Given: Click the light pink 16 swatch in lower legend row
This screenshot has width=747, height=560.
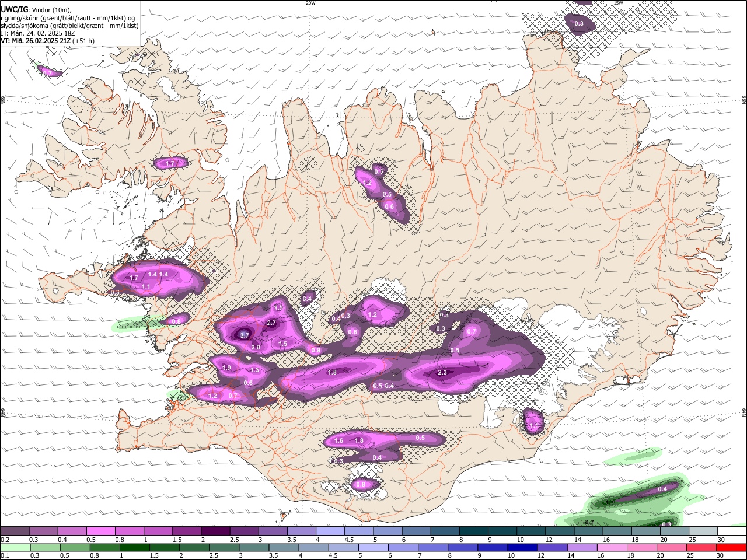Looking at the screenshot, I should [x=612, y=548].
